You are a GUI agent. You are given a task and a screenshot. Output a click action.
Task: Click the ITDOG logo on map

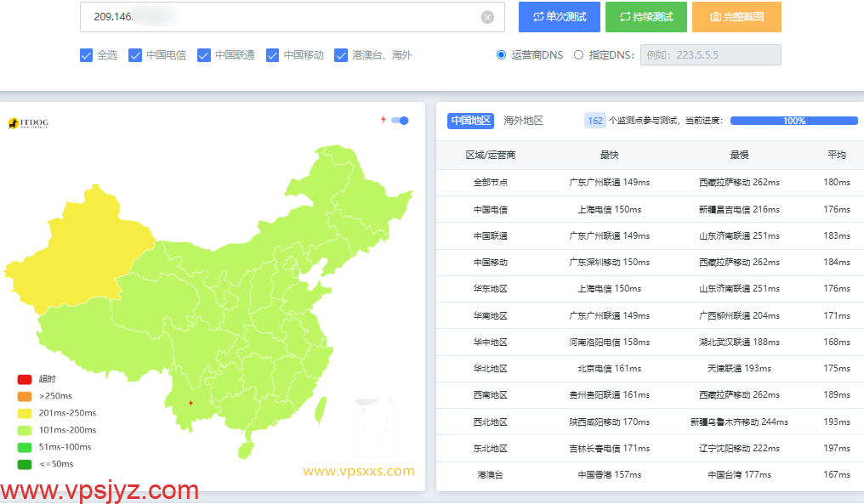(28, 123)
